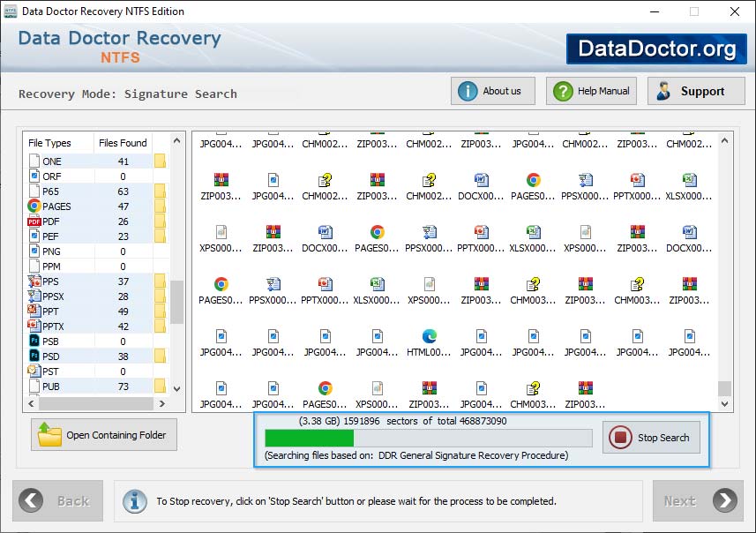Viewport: 756px width, 533px height.
Task: Click the PNG file type icon
Action: tap(34, 251)
